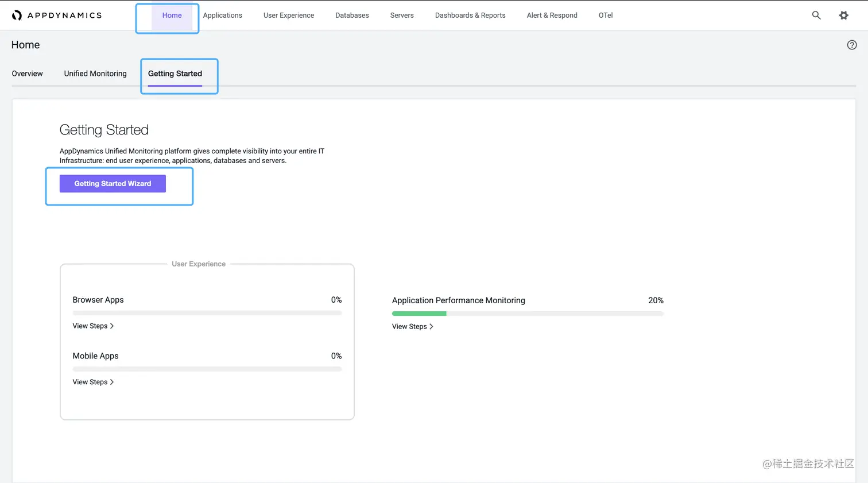Click the Home page title
This screenshot has width=868, height=483.
pyautogui.click(x=26, y=45)
